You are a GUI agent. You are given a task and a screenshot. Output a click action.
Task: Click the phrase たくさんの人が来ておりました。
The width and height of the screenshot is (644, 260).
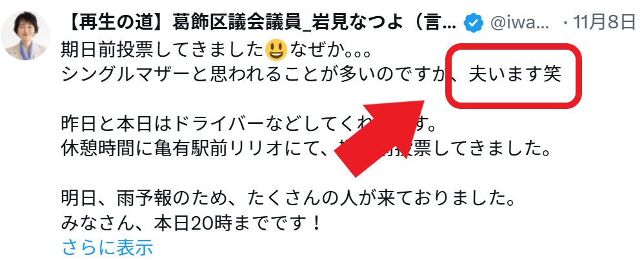tap(381, 199)
